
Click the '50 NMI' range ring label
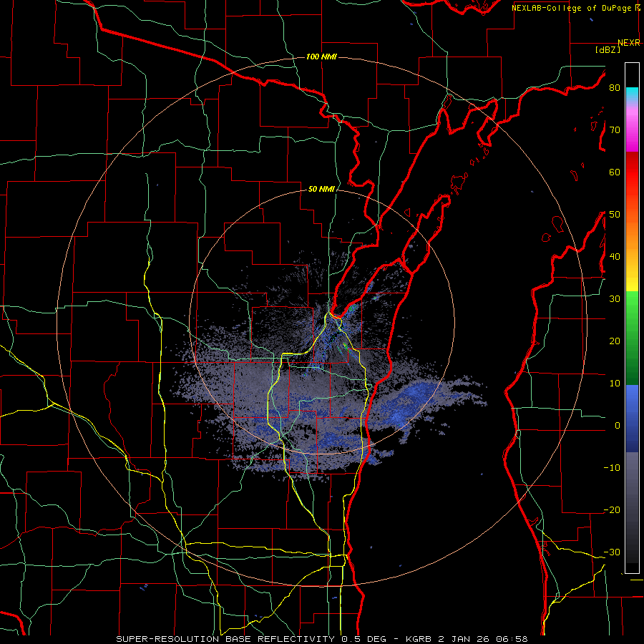321,189
